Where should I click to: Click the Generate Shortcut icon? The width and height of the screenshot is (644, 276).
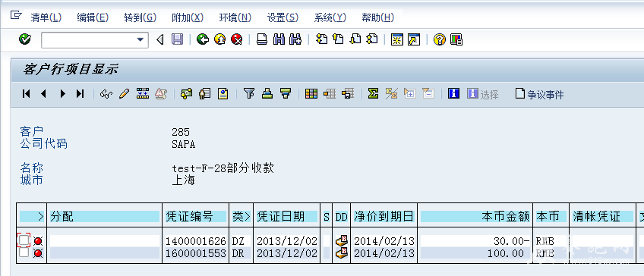[x=414, y=39]
